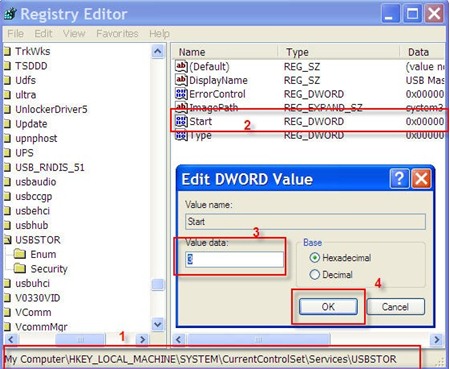
Task: Select the usbhub key in tree
Action: 32,225
